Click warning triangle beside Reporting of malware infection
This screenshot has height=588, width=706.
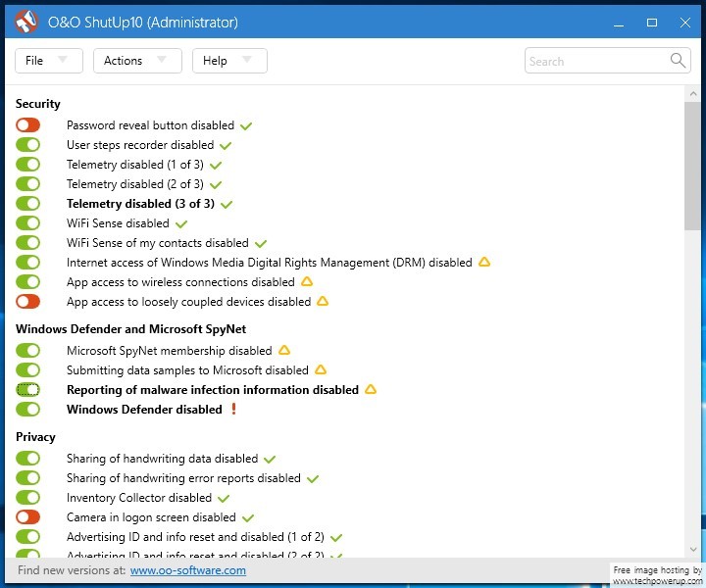pos(371,389)
